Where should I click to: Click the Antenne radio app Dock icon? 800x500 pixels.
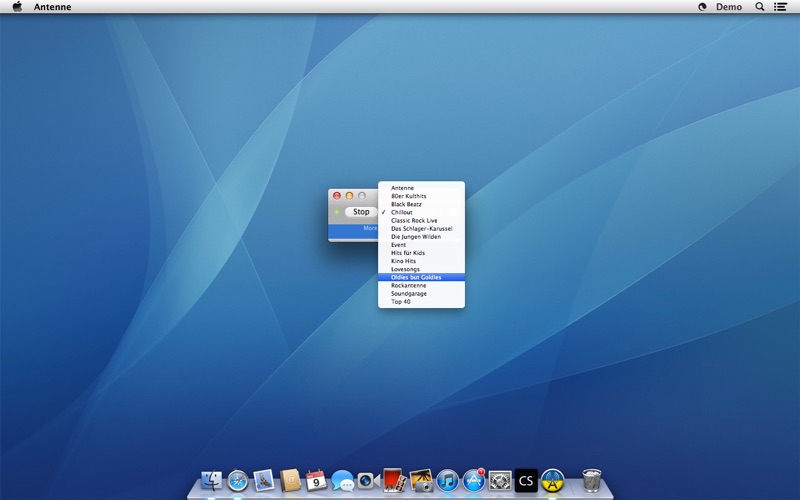click(553, 481)
